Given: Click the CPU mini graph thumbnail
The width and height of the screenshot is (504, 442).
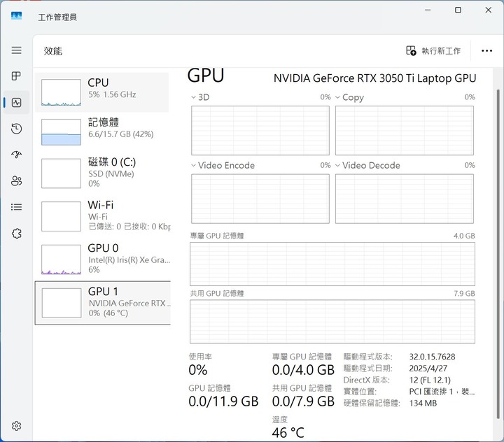Looking at the screenshot, I should 61,92.
